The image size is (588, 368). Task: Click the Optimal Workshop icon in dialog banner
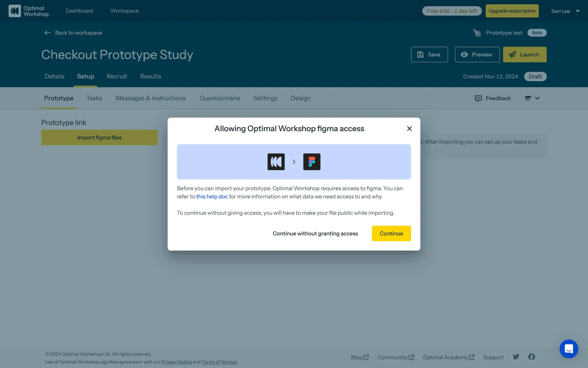coord(276,162)
